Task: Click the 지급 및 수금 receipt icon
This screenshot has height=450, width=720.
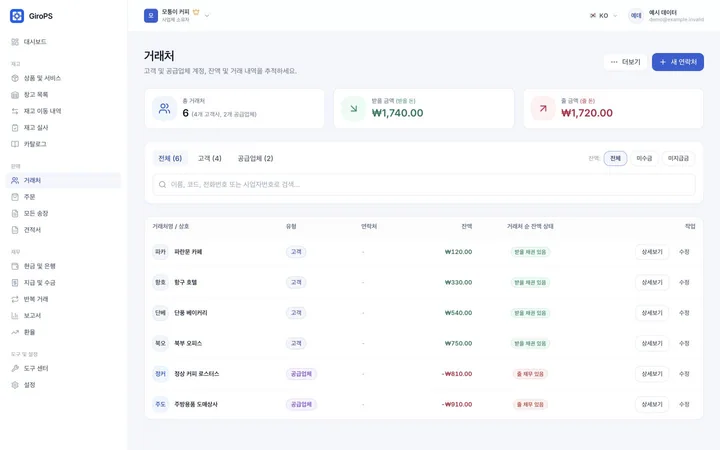Action: click(15, 283)
